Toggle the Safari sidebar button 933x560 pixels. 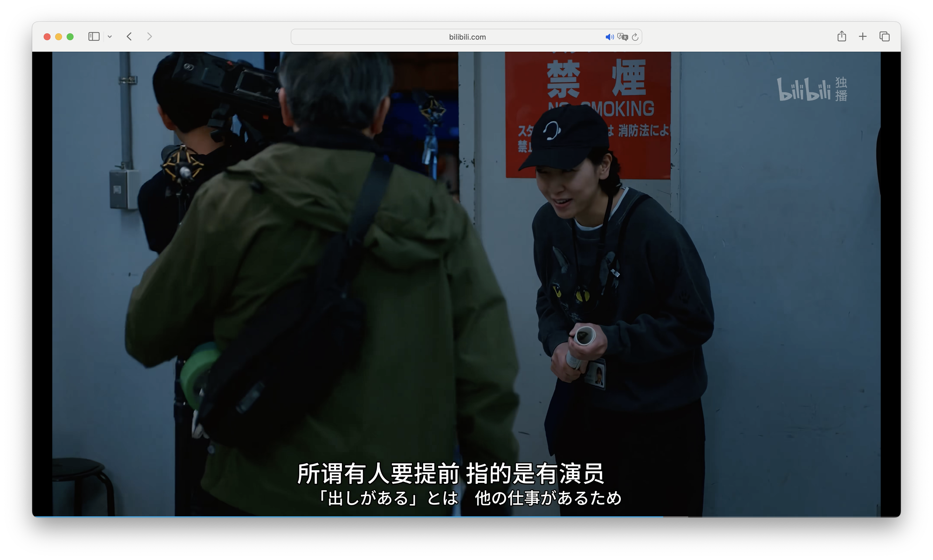[x=94, y=36]
